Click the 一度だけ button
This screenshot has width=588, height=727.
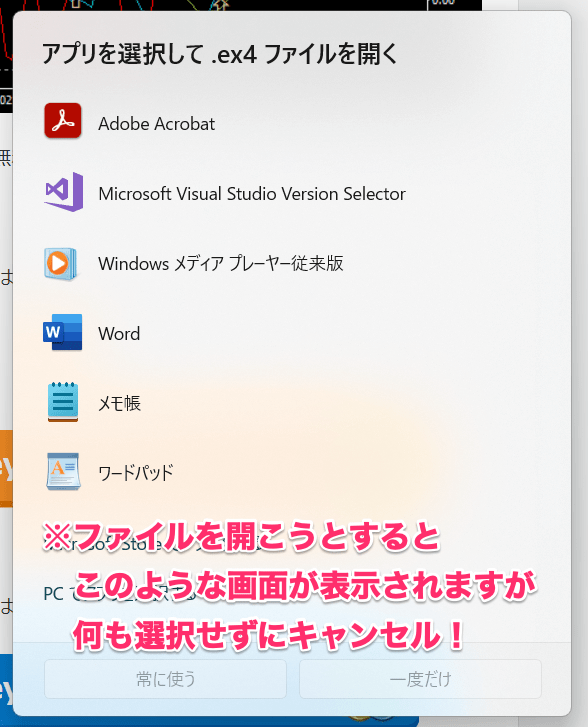pos(420,679)
